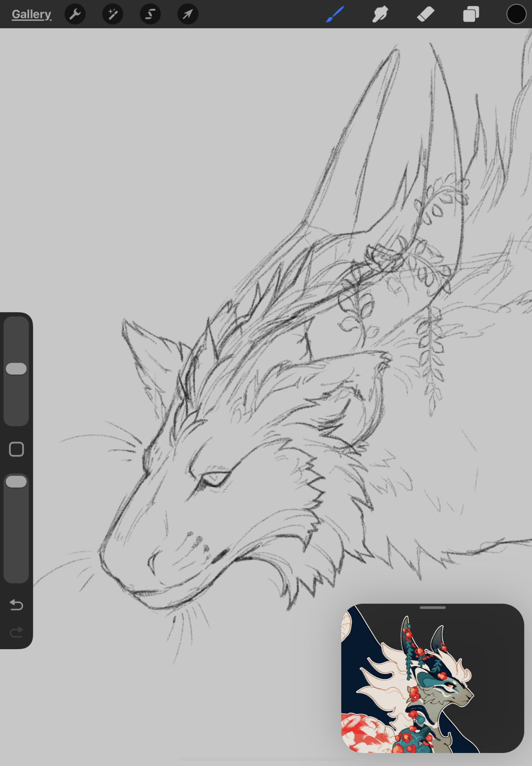Image resolution: width=532 pixels, height=766 pixels.
Task: Return to Gallery
Action: point(31,15)
